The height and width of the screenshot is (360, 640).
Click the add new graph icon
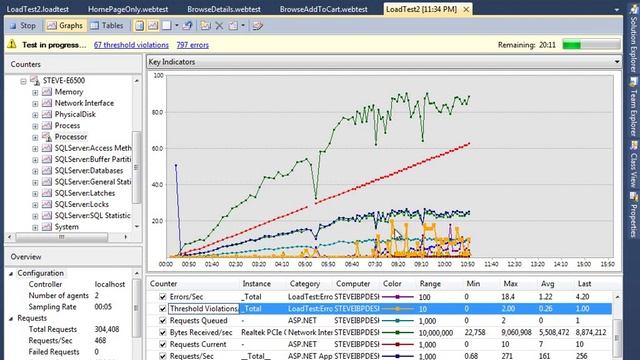pos(205,26)
